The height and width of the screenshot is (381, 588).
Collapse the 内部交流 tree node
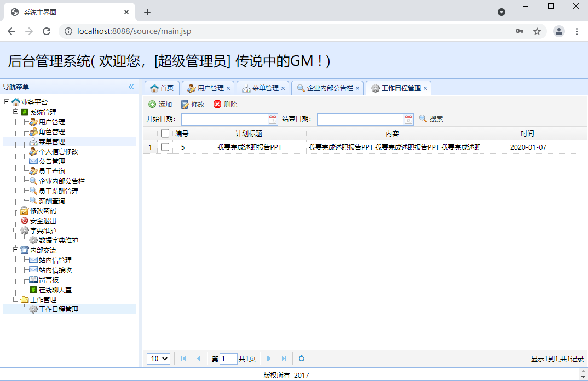pyautogui.click(x=15, y=250)
